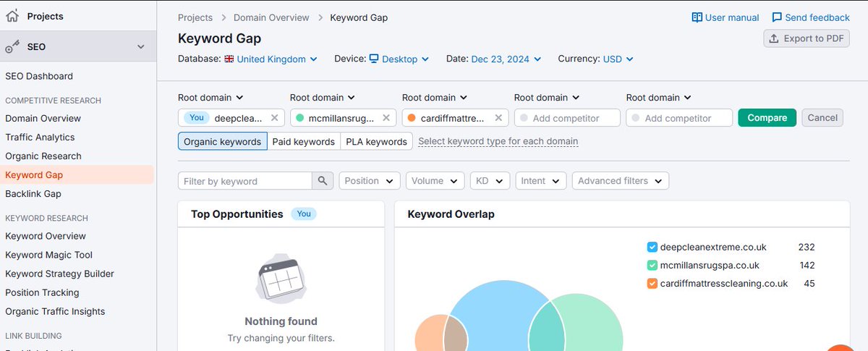
Task: Click the User manual book icon
Action: (x=697, y=17)
